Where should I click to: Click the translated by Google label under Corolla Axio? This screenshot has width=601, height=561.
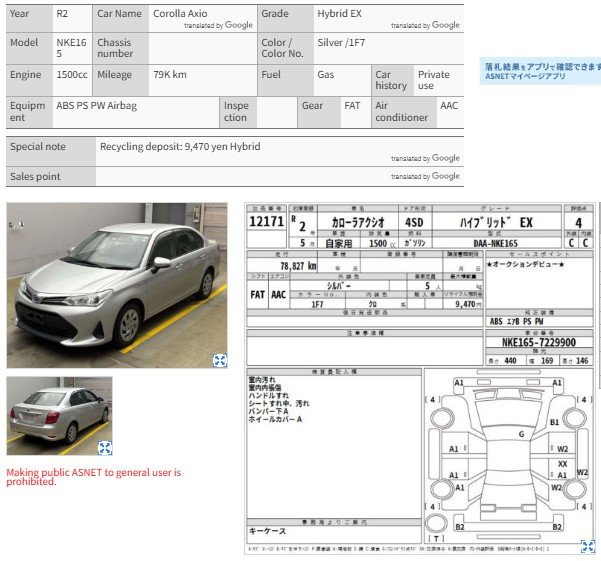(x=218, y=25)
